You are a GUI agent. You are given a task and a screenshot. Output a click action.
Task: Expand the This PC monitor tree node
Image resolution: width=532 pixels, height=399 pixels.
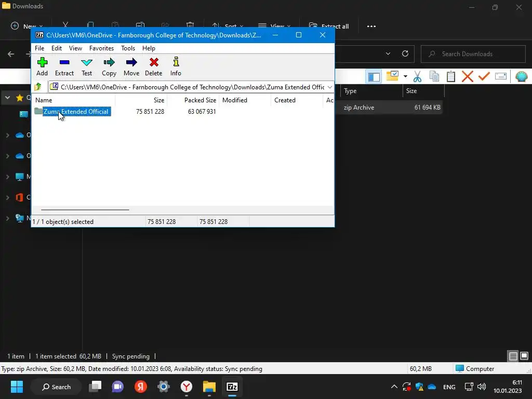[x=7, y=177]
